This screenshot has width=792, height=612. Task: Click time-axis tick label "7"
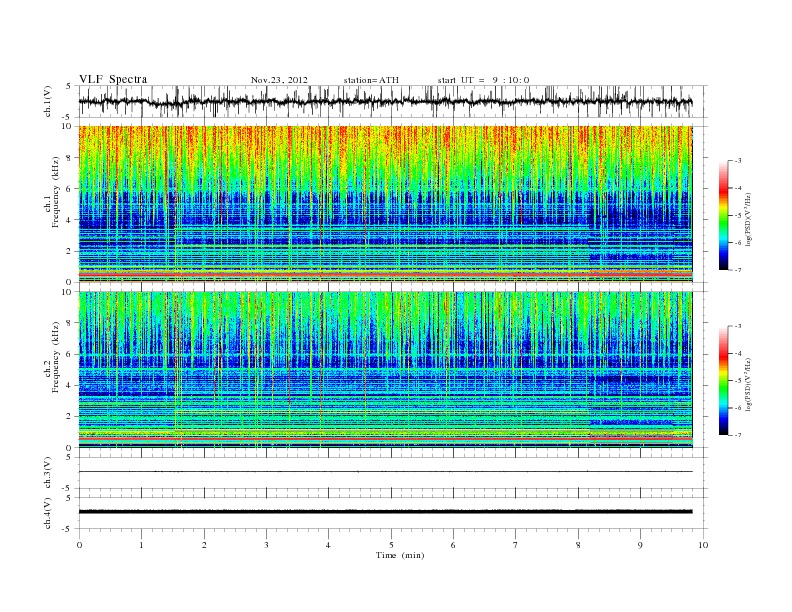pos(516,545)
